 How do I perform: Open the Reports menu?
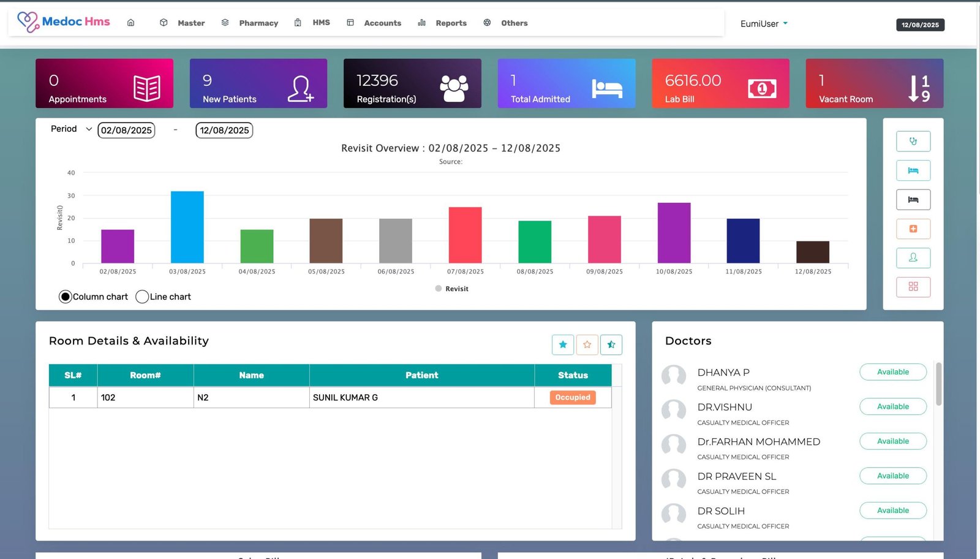pyautogui.click(x=451, y=23)
